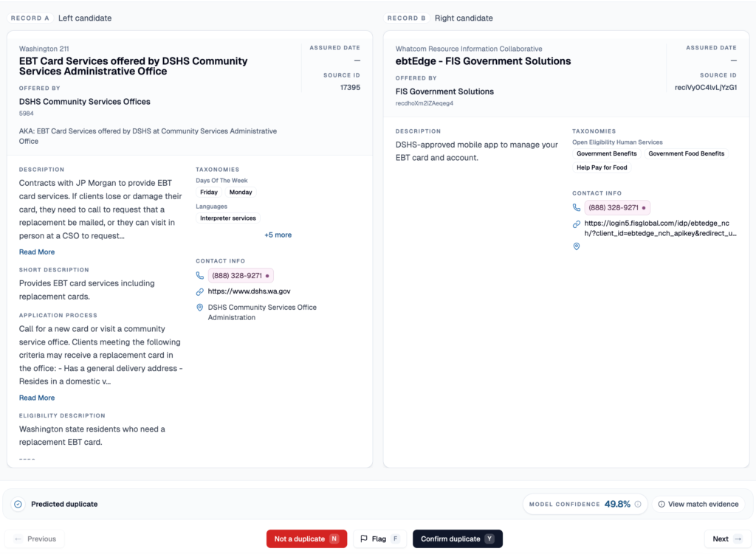Viewport: 756px width, 554px height.
Task: Click the Predicted duplicate status text
Action: coord(64,504)
